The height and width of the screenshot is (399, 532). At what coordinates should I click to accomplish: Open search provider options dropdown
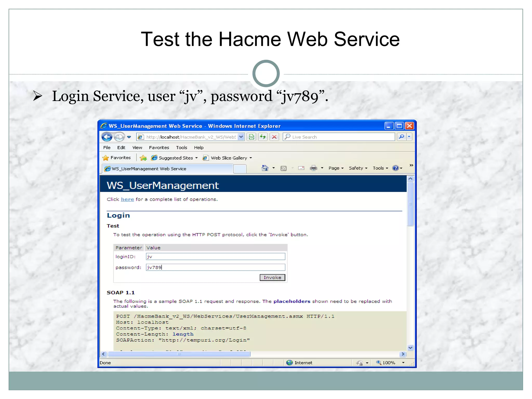(409, 137)
